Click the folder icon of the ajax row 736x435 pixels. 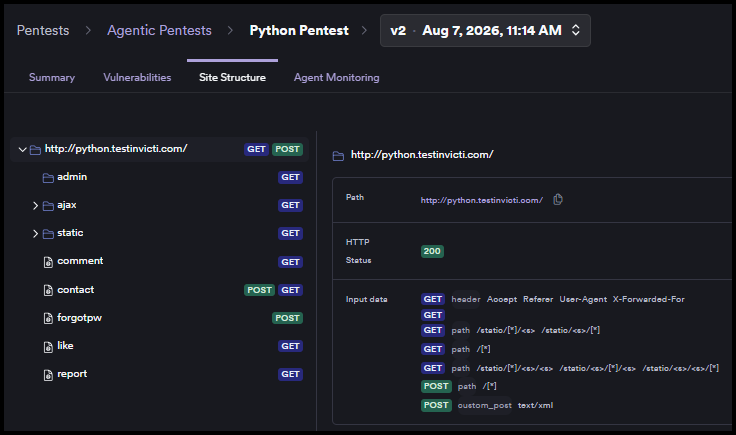[48, 206]
